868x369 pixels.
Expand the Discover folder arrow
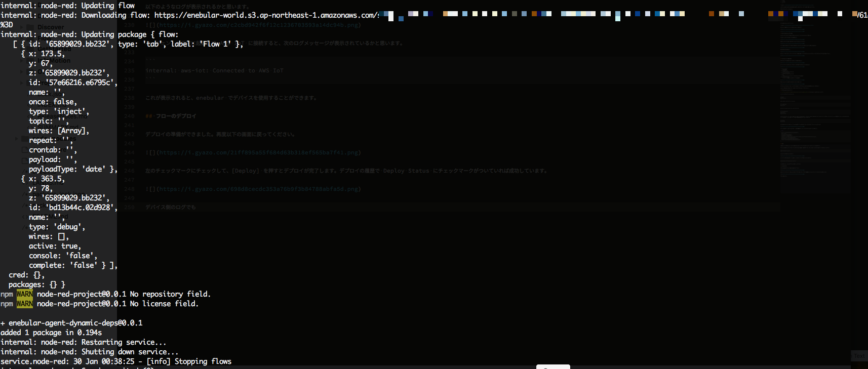click(x=22, y=27)
